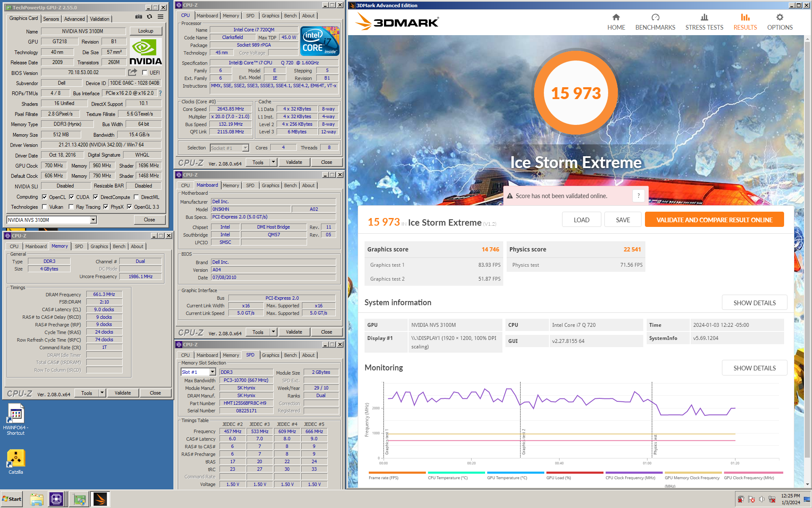Open Bench tab in CPU-Z Memory window
This screenshot has width=812, height=508.
tap(119, 246)
